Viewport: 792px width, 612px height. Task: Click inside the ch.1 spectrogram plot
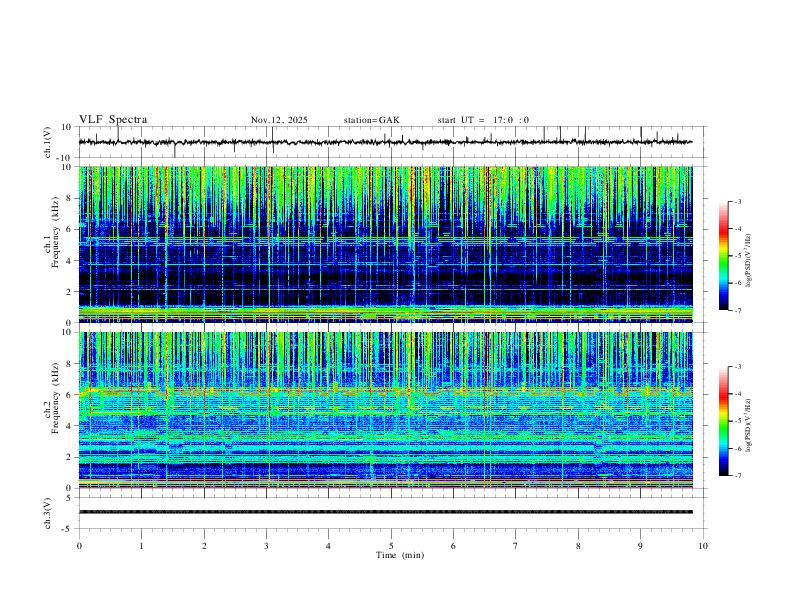[x=385, y=244]
